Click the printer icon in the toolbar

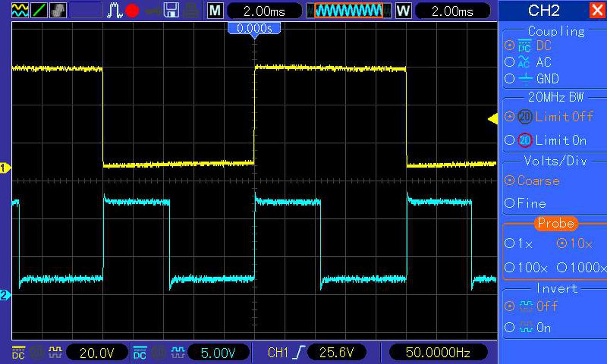click(191, 10)
